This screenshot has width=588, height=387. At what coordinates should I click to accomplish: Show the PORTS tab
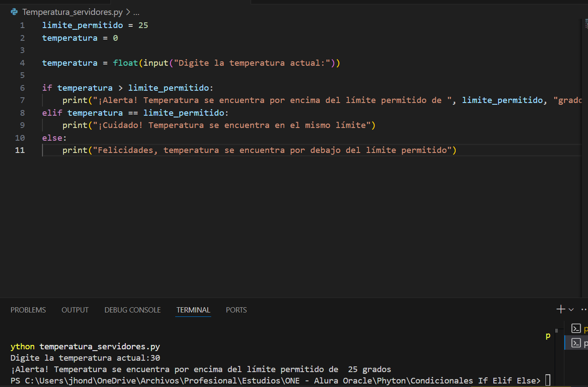click(236, 310)
